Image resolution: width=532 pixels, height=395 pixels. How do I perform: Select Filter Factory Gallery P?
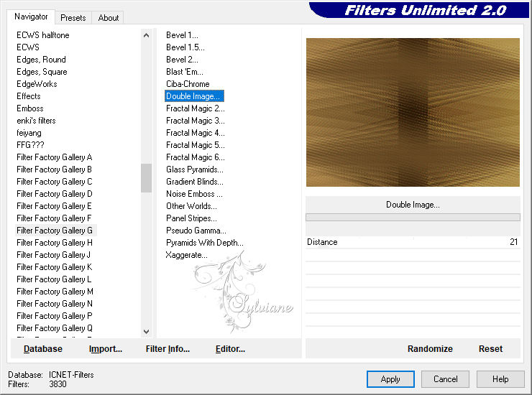(55, 316)
